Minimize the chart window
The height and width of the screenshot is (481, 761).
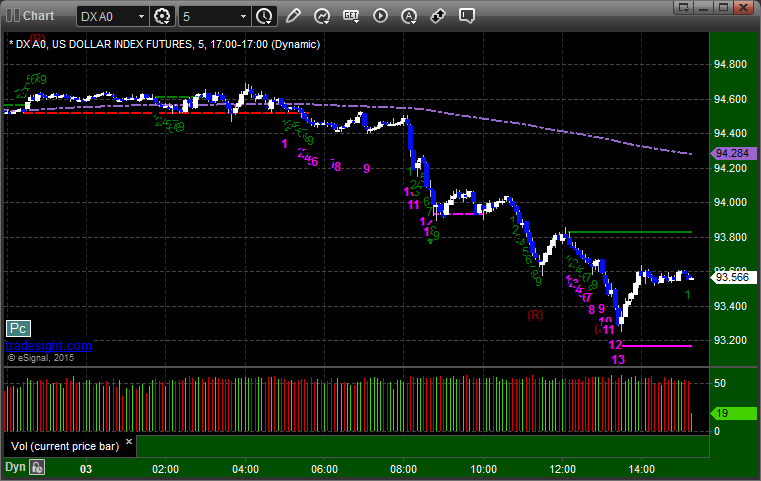tap(704, 7)
